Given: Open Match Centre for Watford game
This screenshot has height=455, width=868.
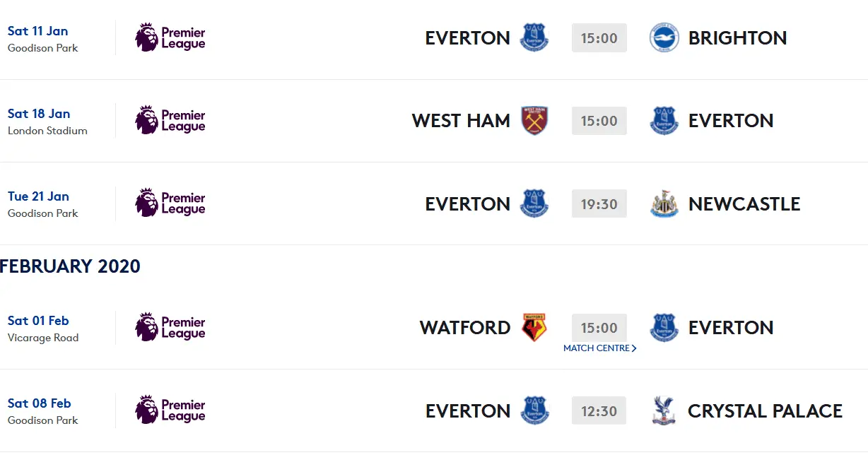Looking at the screenshot, I should [x=599, y=348].
